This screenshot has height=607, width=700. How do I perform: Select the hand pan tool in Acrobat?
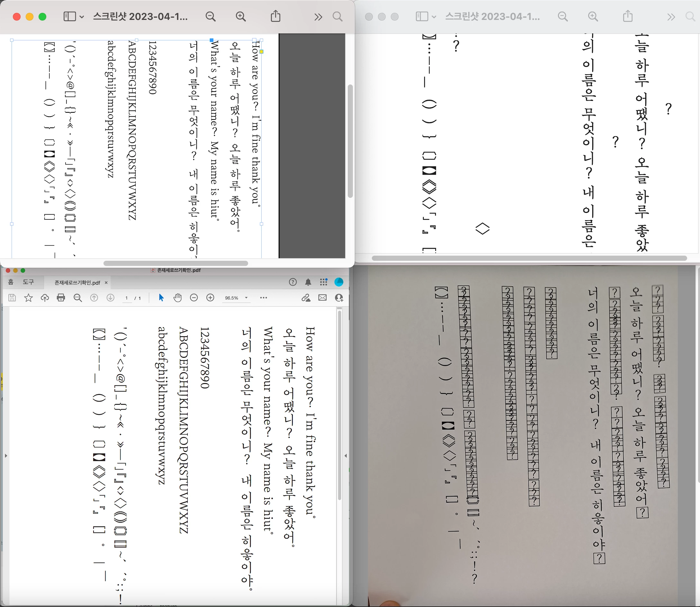(177, 298)
